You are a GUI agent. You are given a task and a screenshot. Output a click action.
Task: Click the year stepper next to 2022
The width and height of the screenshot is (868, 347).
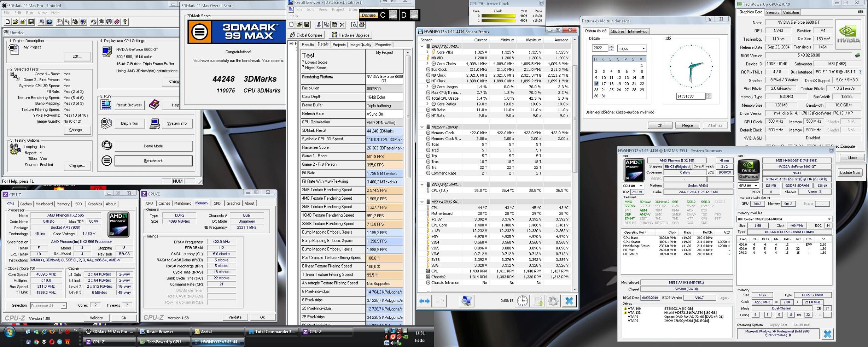(611, 48)
